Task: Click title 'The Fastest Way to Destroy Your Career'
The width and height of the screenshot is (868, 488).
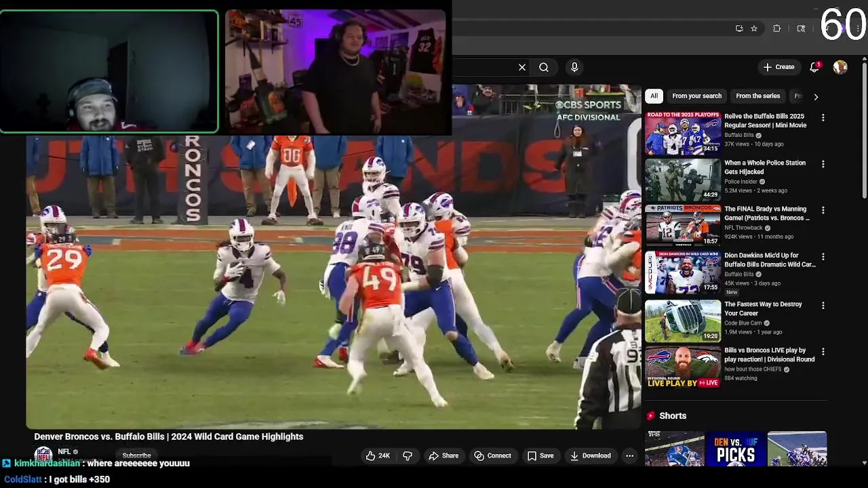Action: [x=763, y=308]
